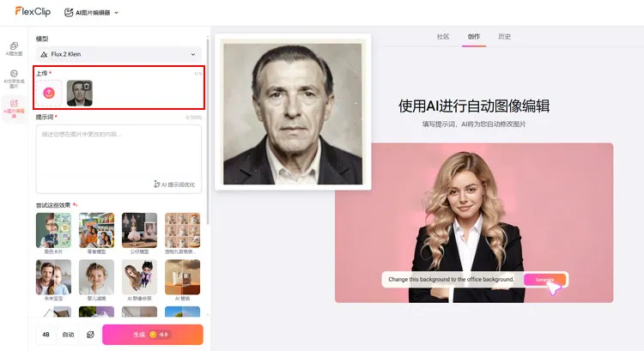Click the left panel vertical scrollbar
The image size is (644, 351).
pos(208,131)
